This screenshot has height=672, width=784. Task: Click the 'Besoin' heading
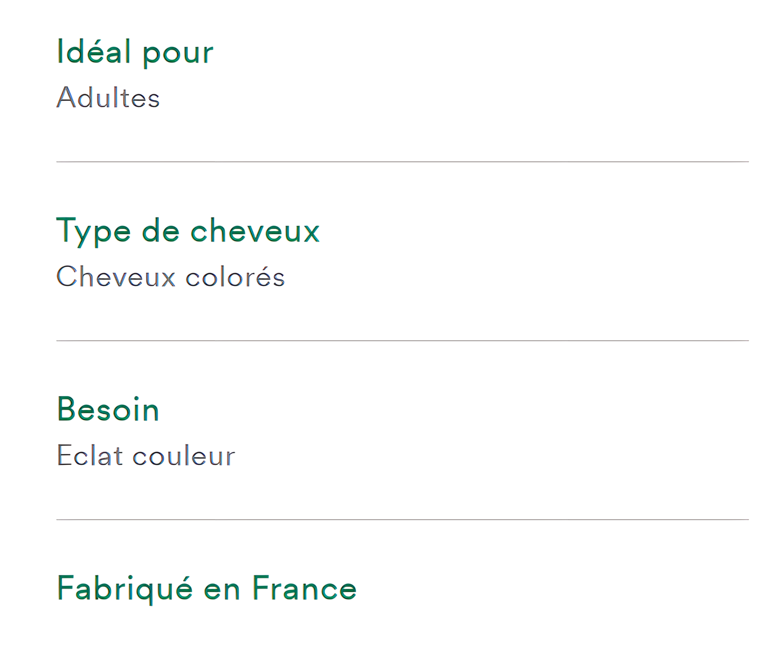click(108, 410)
